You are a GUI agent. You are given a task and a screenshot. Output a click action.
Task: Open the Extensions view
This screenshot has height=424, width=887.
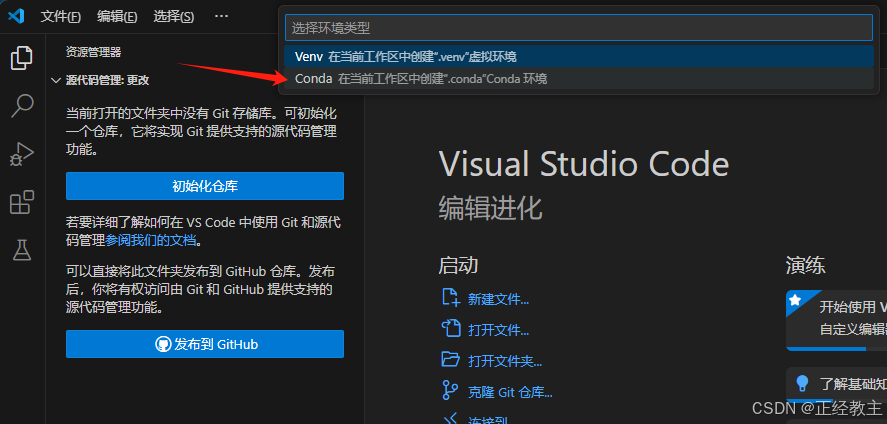pos(22,202)
